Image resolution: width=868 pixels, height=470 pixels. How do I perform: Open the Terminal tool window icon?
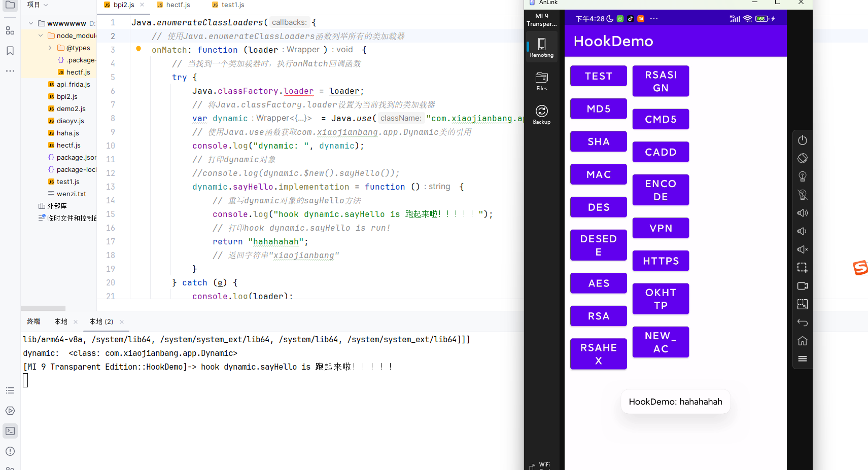(x=10, y=431)
